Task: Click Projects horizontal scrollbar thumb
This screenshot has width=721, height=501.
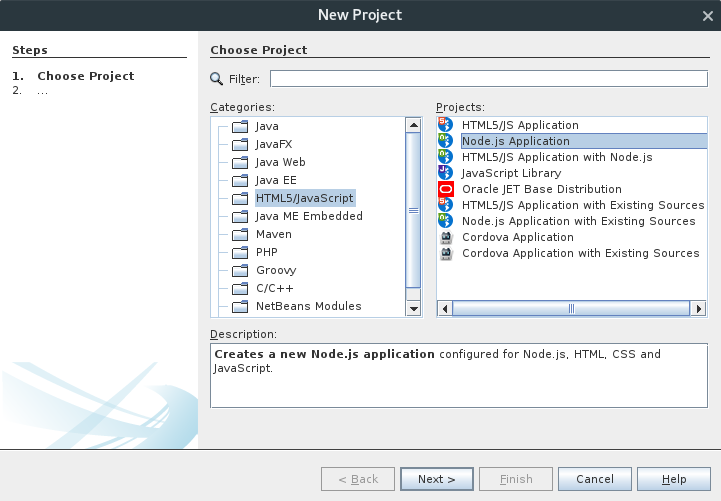Action: 571,309
